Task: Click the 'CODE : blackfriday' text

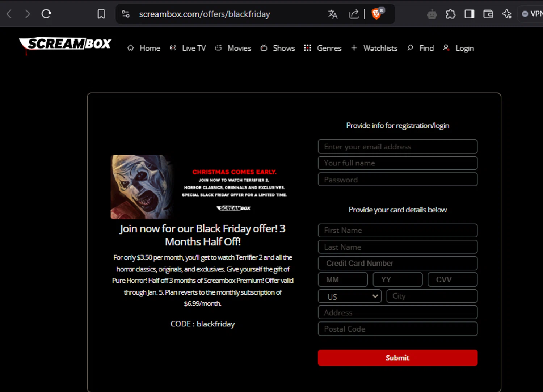Action: coord(203,324)
